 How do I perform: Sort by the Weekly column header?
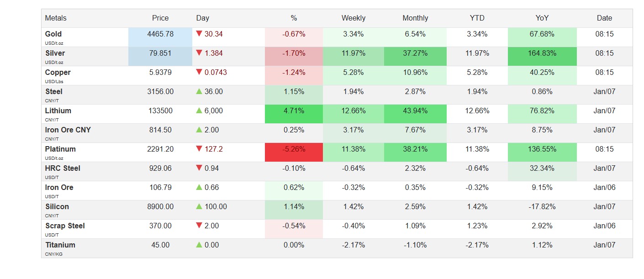point(354,18)
